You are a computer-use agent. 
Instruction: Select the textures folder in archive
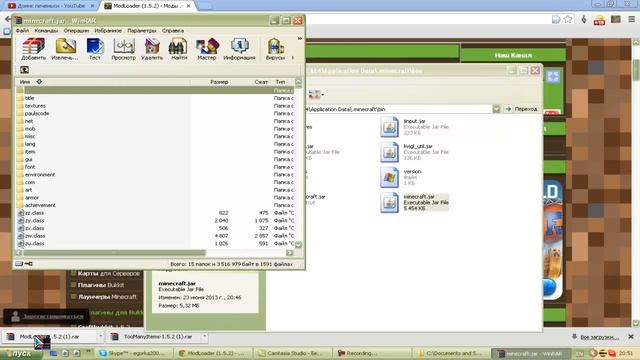pyautogui.click(x=35, y=106)
